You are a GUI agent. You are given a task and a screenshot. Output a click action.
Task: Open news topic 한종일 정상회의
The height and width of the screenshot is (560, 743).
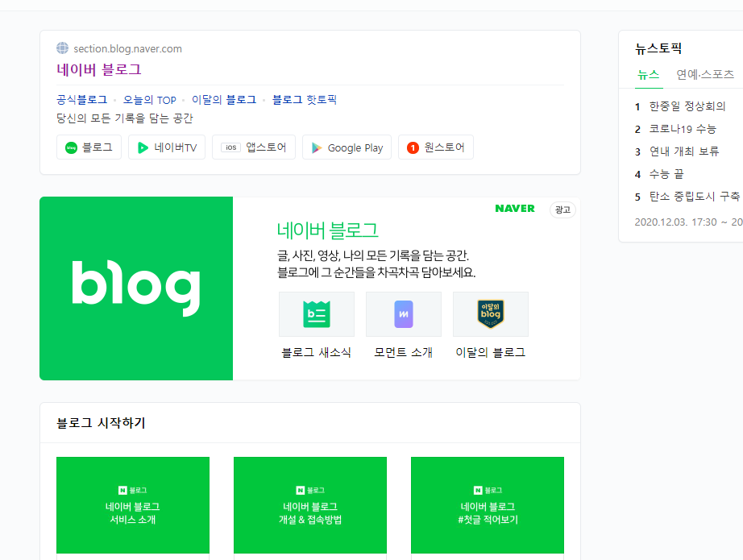coord(687,106)
